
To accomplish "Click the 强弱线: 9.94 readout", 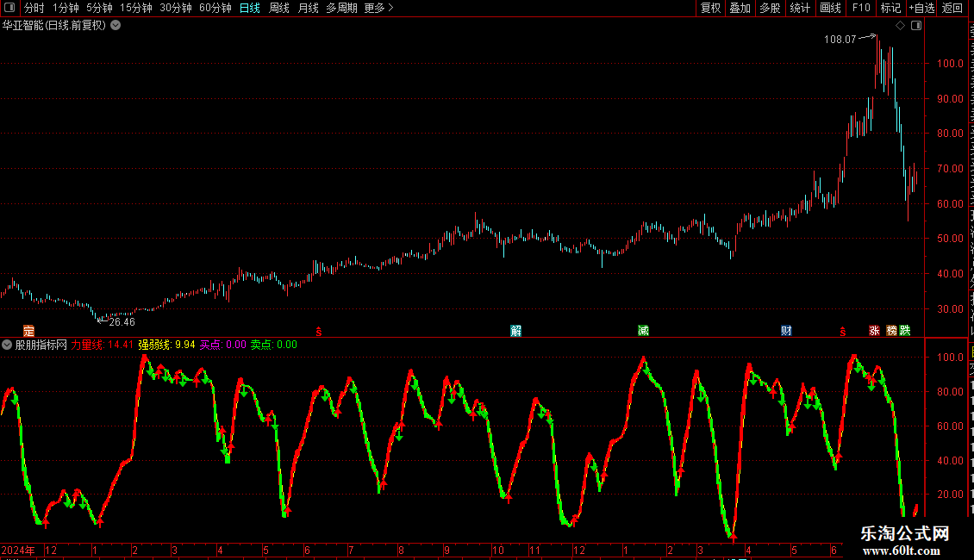I will (x=166, y=345).
